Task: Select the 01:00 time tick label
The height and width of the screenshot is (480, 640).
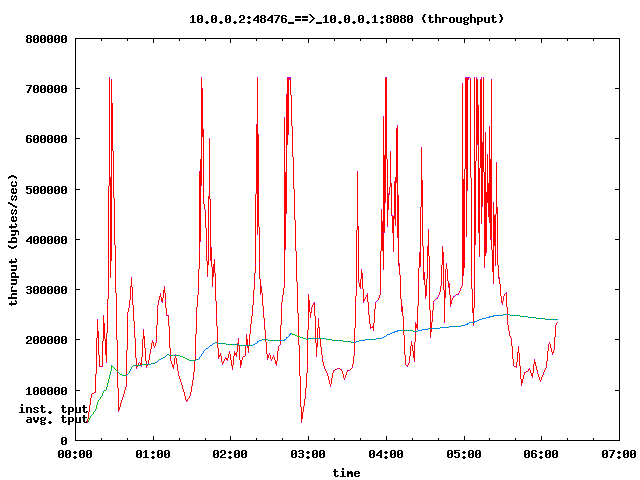Action: pyautogui.click(x=152, y=454)
